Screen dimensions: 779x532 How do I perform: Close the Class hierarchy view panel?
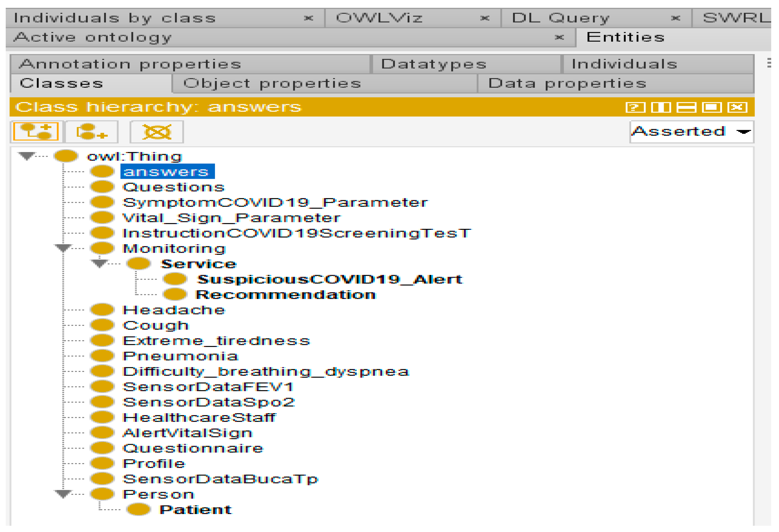(737, 107)
